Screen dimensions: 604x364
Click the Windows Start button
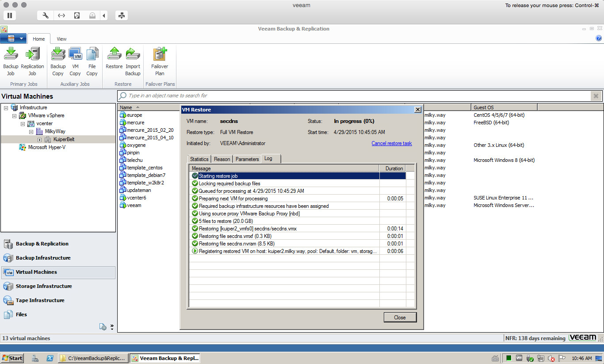(12, 358)
